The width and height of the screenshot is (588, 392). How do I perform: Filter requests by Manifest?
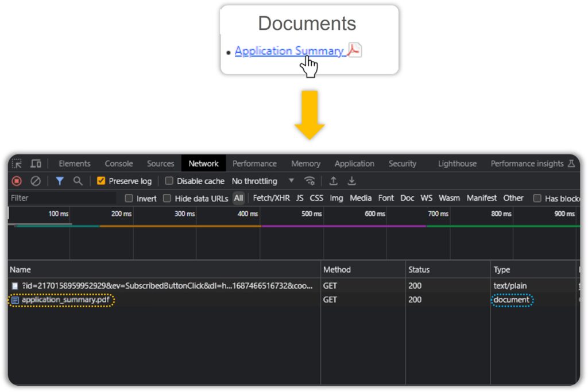coord(482,198)
